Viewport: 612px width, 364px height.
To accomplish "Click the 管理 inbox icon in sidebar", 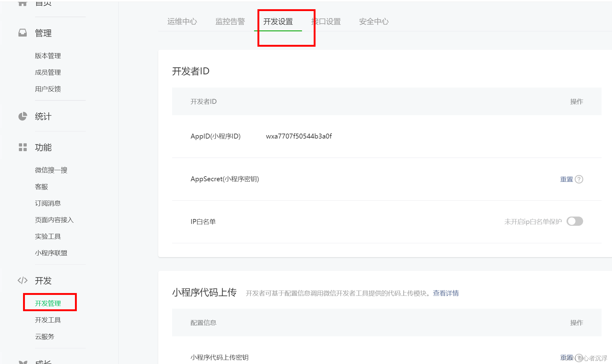I will [22, 33].
